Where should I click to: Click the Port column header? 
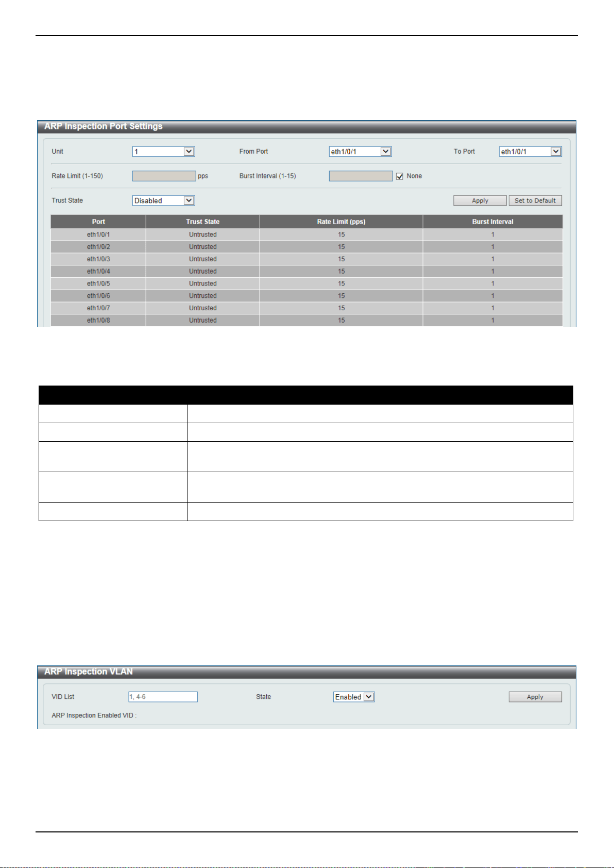pyautogui.click(x=98, y=222)
